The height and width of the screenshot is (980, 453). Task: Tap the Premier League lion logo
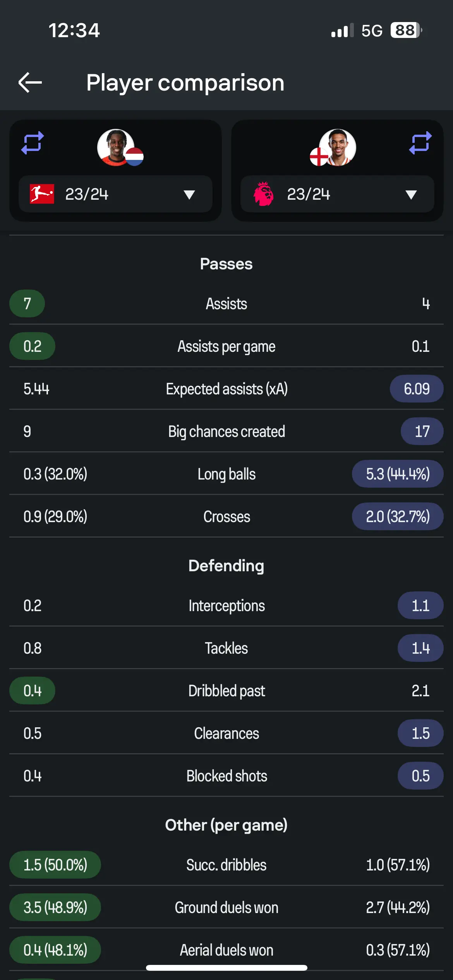(264, 194)
